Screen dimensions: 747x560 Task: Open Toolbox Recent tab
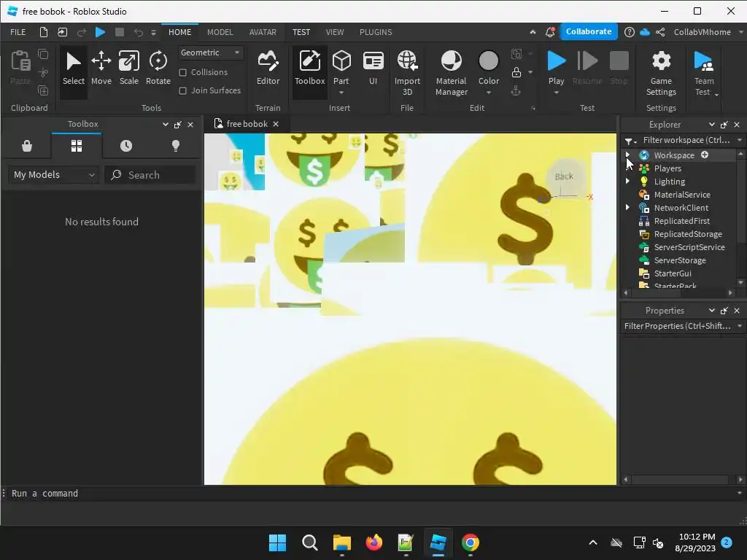pyautogui.click(x=125, y=146)
